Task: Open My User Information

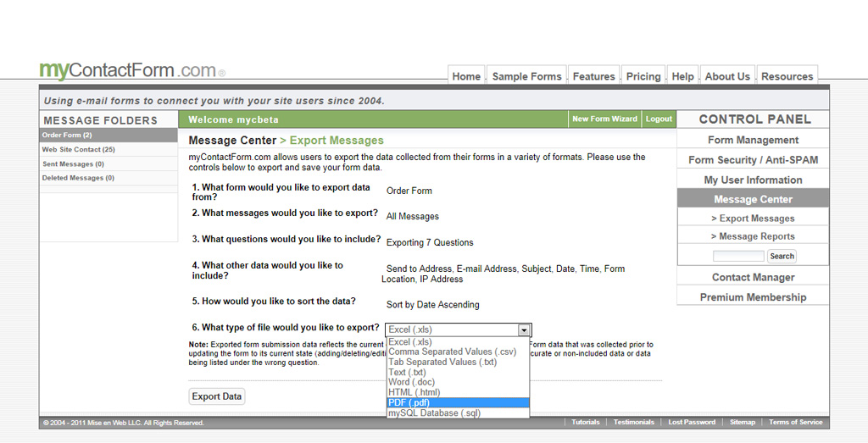Action: 753,180
